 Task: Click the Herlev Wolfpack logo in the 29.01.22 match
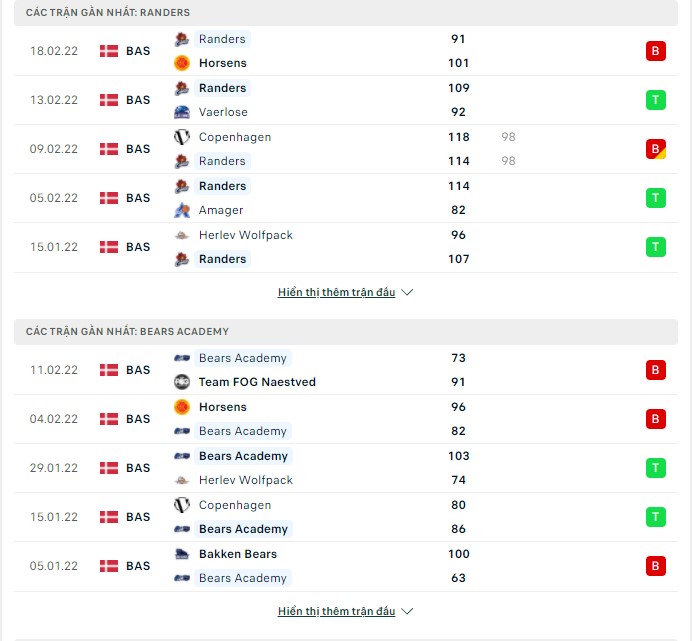tap(182, 480)
